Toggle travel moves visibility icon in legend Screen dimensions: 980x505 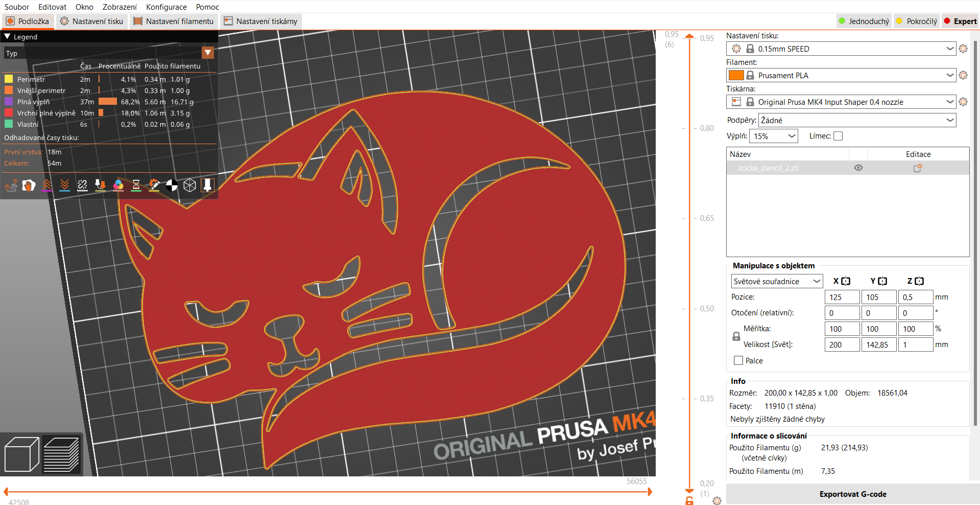point(11,186)
